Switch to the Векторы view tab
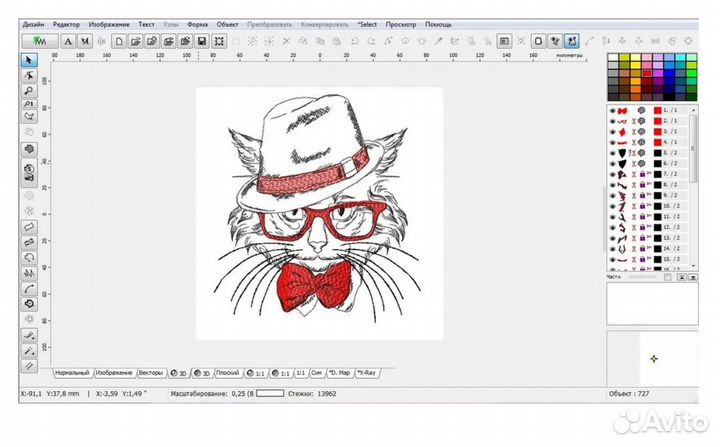The height and width of the screenshot is (447, 720). coord(151,373)
